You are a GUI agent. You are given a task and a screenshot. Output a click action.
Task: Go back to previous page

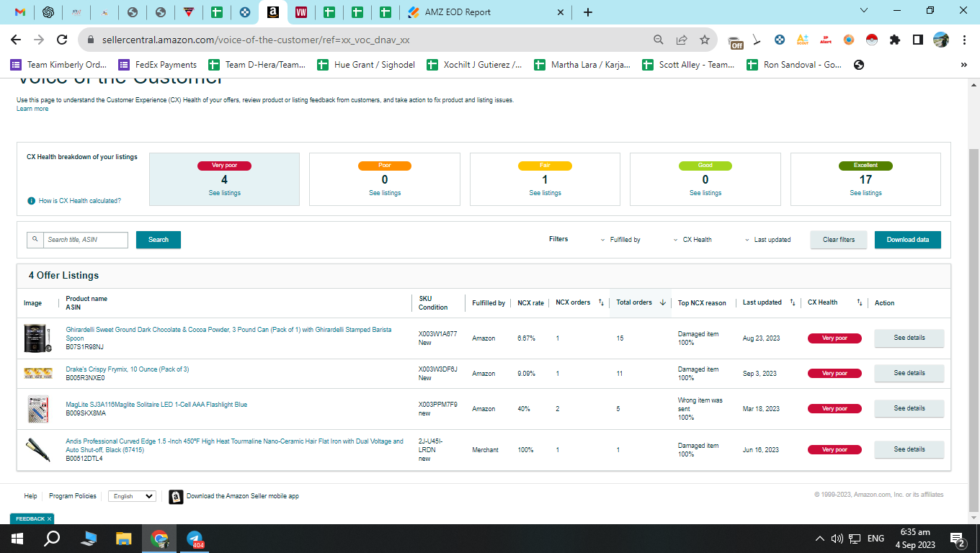15,40
